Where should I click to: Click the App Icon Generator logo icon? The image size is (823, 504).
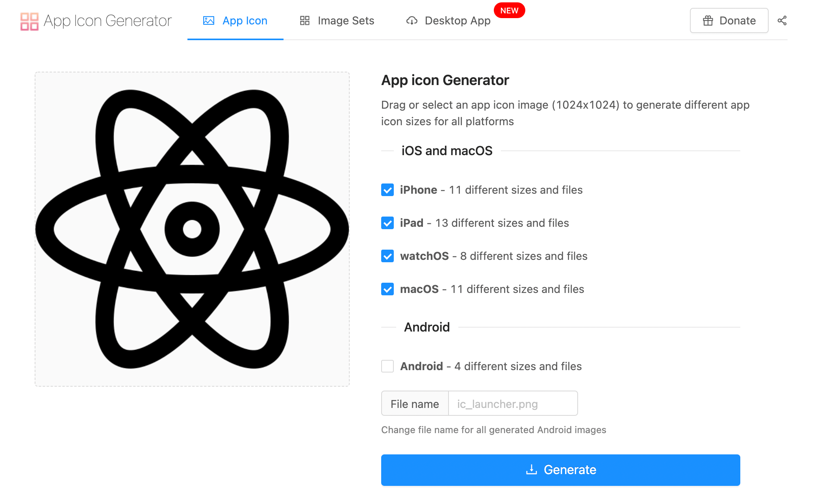coord(30,21)
